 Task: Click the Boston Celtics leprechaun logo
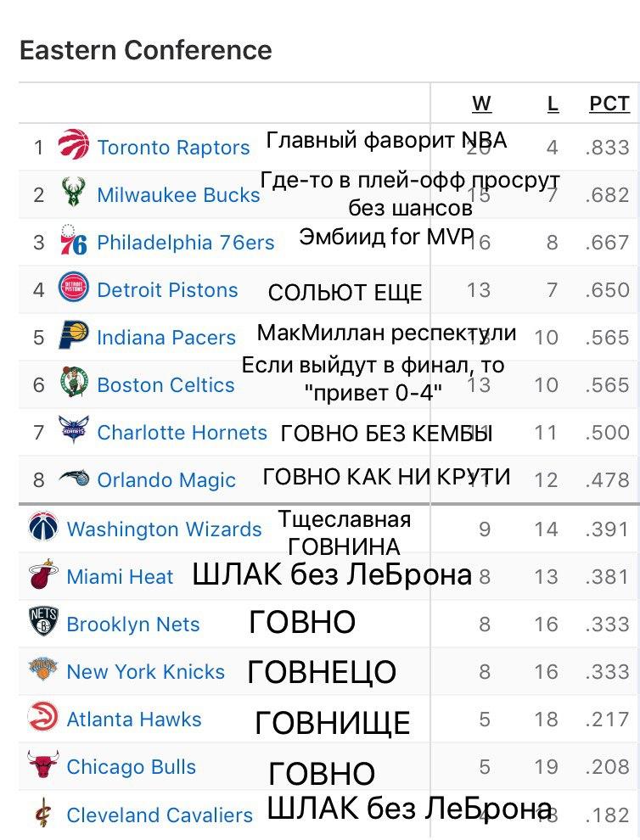coord(74,382)
